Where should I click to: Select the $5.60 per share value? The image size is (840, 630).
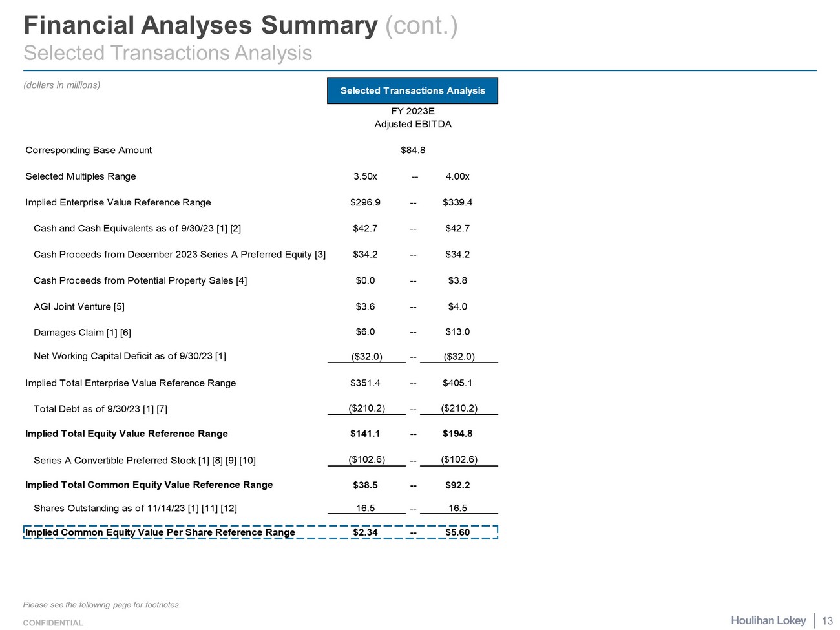[457, 532]
